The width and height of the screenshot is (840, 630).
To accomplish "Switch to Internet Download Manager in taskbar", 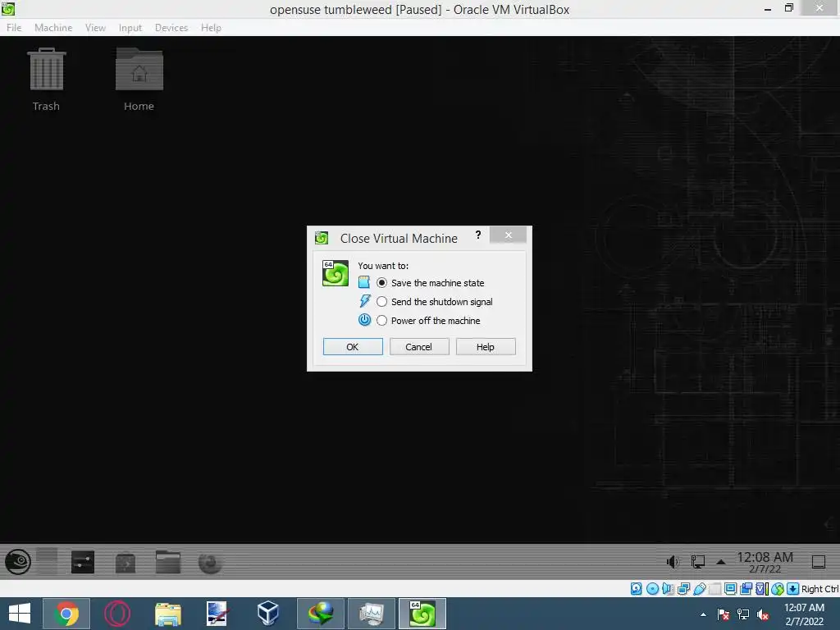I will point(321,614).
